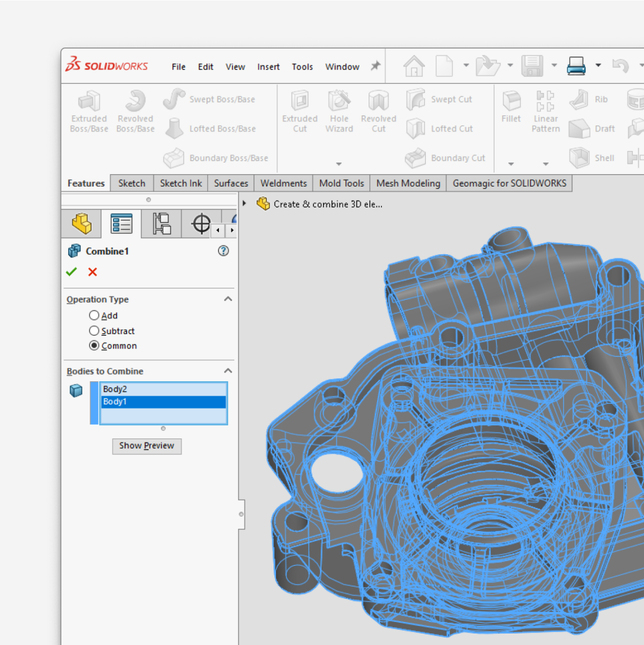Switch to the Sketch tab
Screen dimensions: 644x645
pos(132,183)
